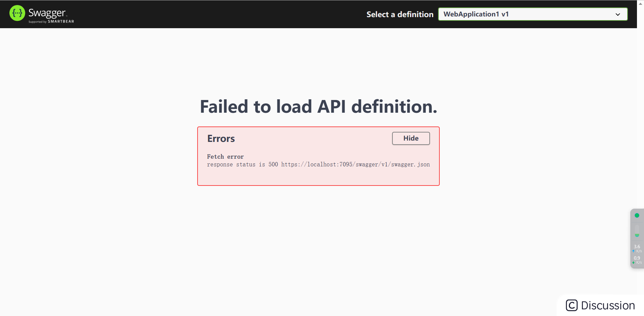Screen dimensions: 644x316
Task: Click the Swagger wordmark text
Action: click(x=47, y=13)
